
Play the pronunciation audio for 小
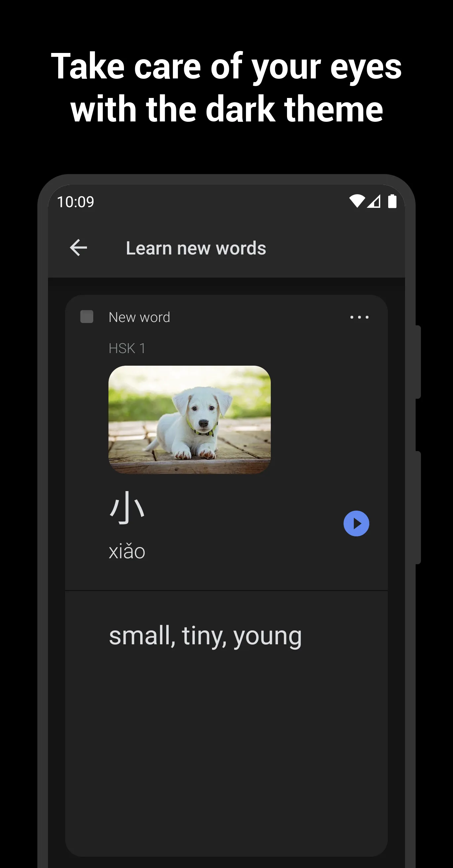click(356, 524)
